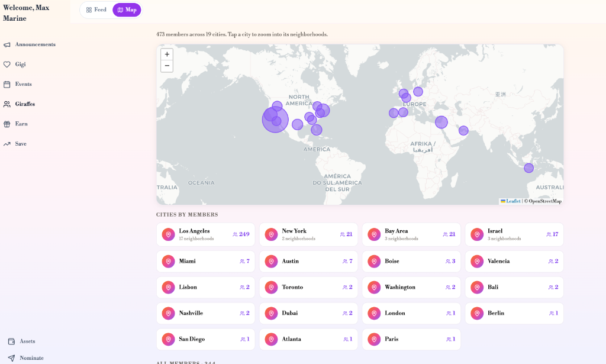This screenshot has width=606, height=364.
Task: Click the Berlin location pin icon
Action: point(477,313)
